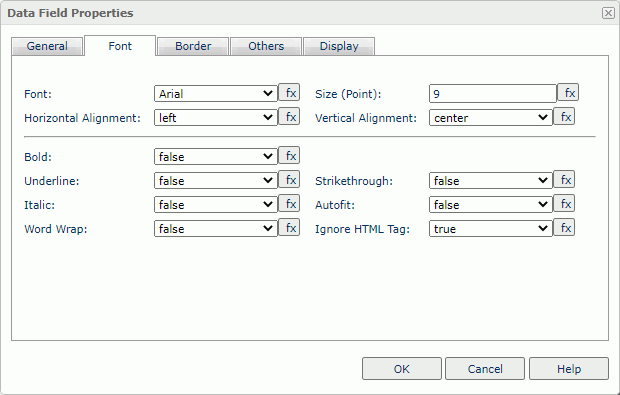The width and height of the screenshot is (620, 395).
Task: Open fx formula for Ignore HTML Tag
Action: tap(564, 228)
